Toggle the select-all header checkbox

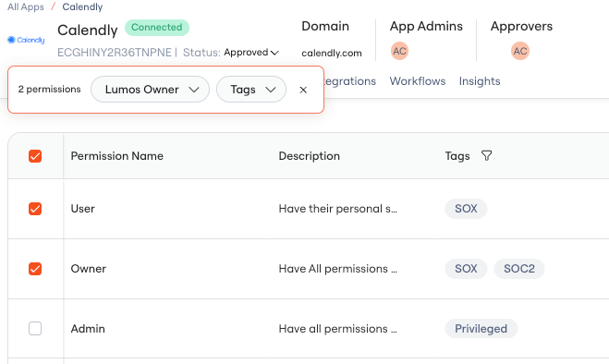[x=35, y=156]
